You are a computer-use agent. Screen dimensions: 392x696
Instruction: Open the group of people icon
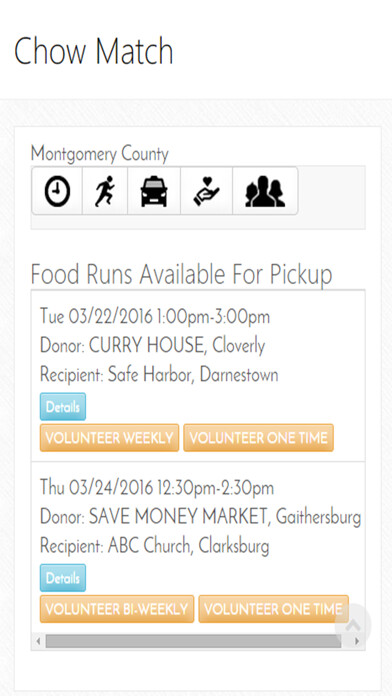click(x=265, y=191)
